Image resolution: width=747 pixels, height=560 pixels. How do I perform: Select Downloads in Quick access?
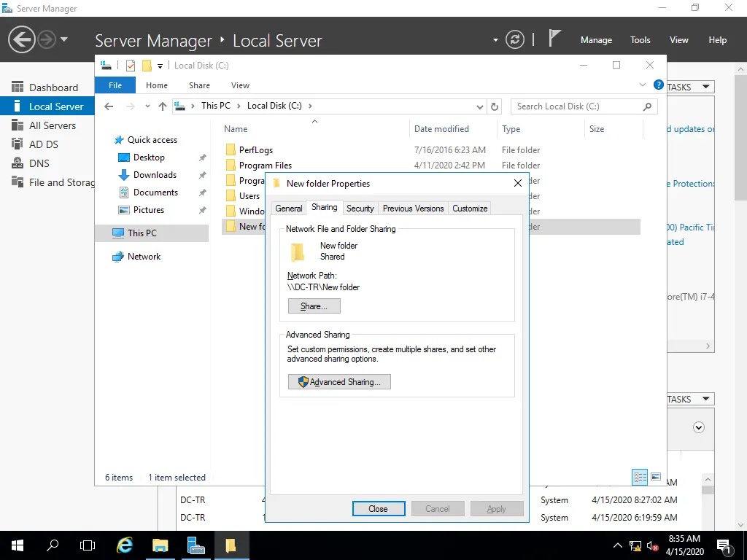point(155,175)
